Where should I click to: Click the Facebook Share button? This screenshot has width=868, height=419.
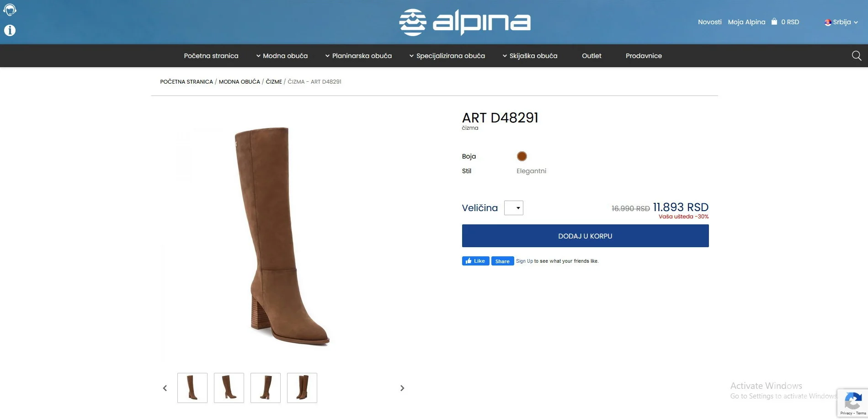tap(502, 261)
